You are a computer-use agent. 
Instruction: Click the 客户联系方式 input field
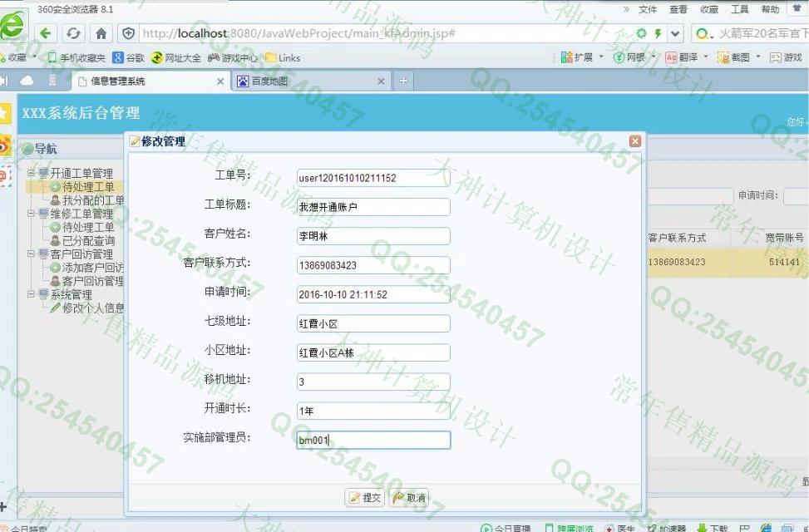tap(373, 265)
